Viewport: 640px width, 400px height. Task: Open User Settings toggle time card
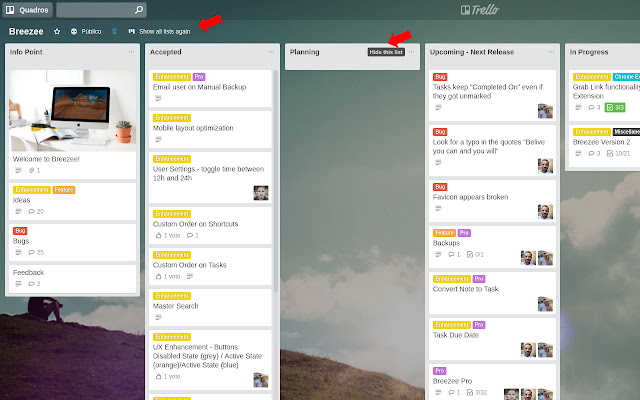pyautogui.click(x=210, y=178)
